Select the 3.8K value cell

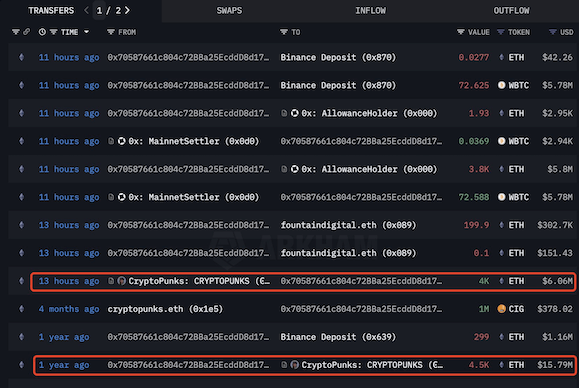[x=479, y=169]
